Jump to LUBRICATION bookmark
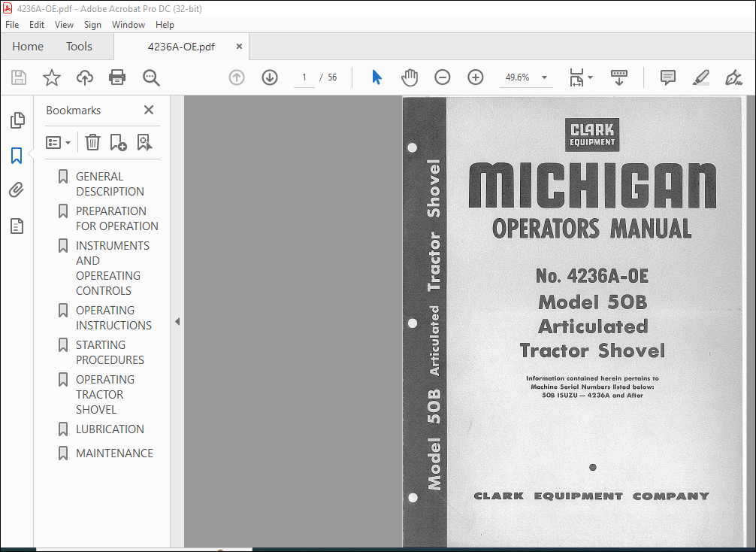 [x=110, y=429]
